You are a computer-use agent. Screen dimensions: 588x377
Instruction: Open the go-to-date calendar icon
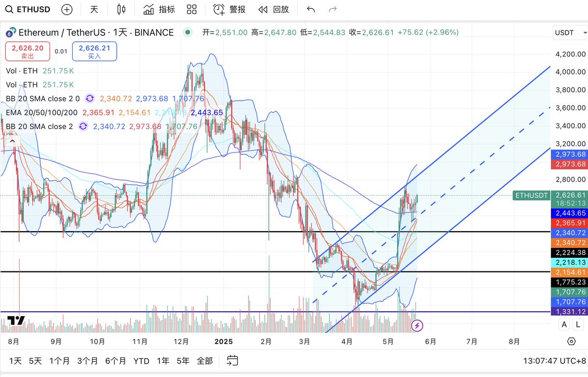232,361
